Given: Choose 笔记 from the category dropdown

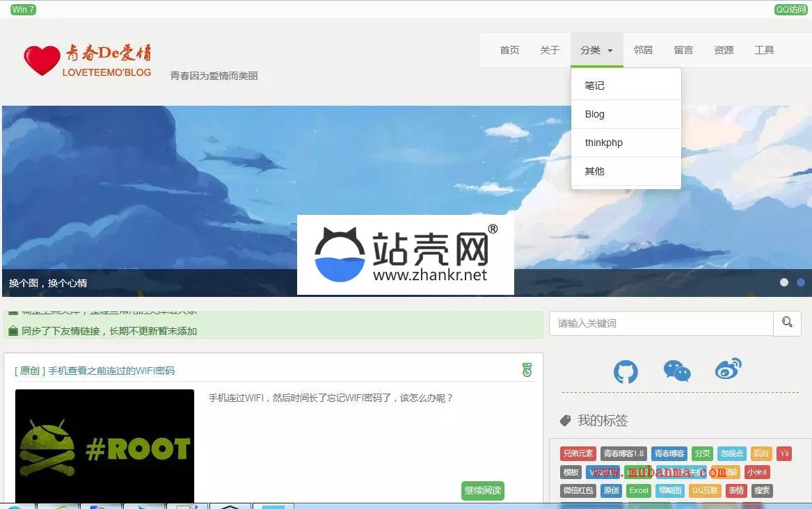Looking at the screenshot, I should (x=594, y=86).
